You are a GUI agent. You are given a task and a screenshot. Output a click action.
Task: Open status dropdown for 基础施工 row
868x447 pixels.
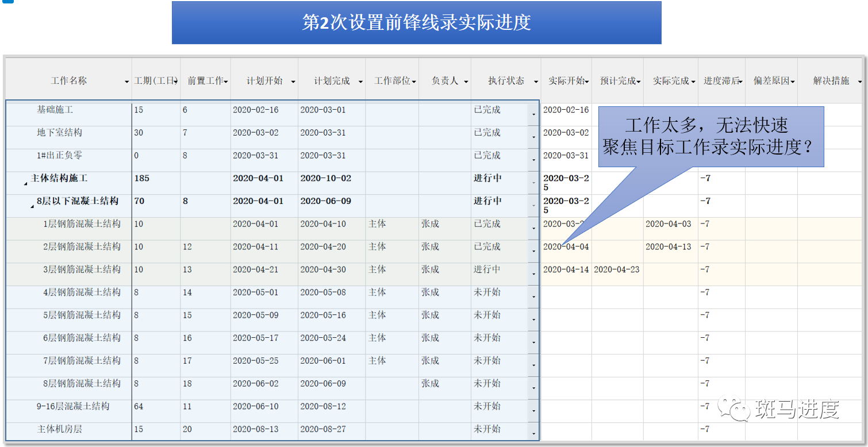pyautogui.click(x=533, y=114)
